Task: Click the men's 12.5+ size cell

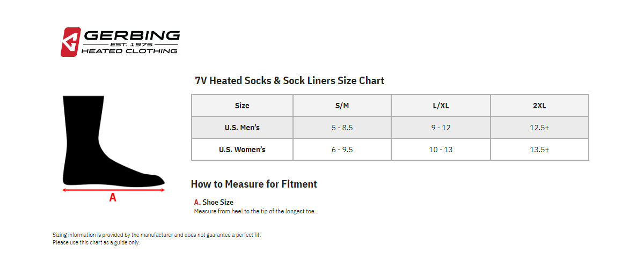Action: 539,128
